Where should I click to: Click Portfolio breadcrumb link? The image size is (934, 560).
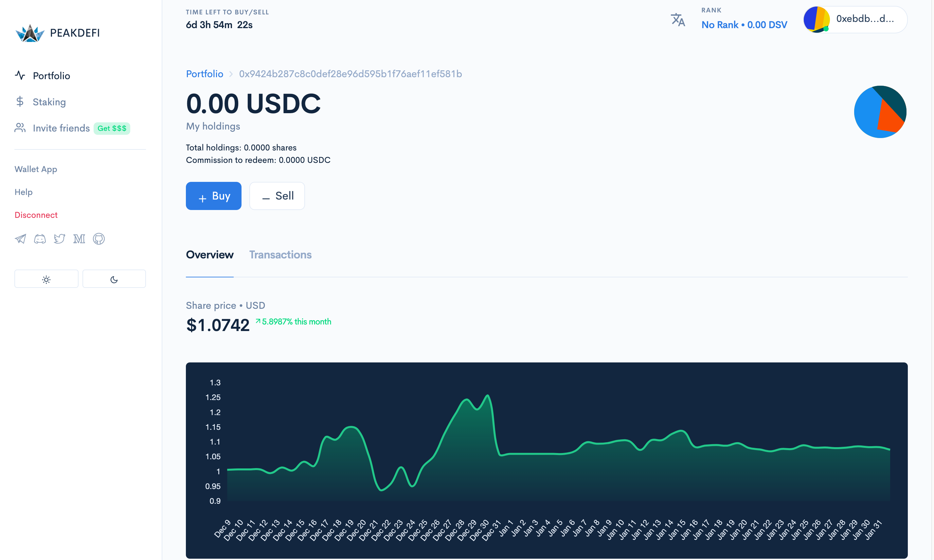[x=205, y=74]
